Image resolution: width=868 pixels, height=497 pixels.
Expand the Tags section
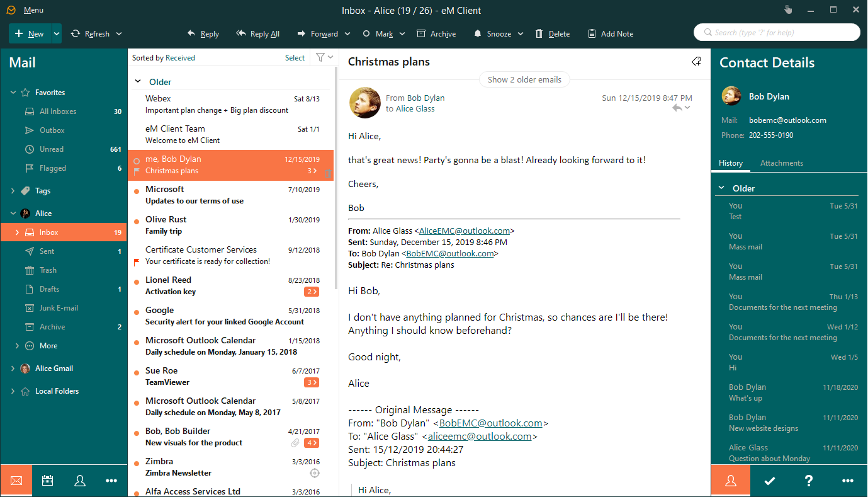pyautogui.click(x=13, y=191)
